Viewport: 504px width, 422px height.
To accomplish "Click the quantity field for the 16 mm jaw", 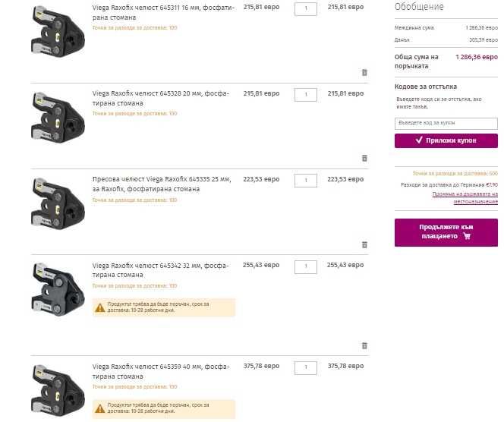I will (305, 8).
